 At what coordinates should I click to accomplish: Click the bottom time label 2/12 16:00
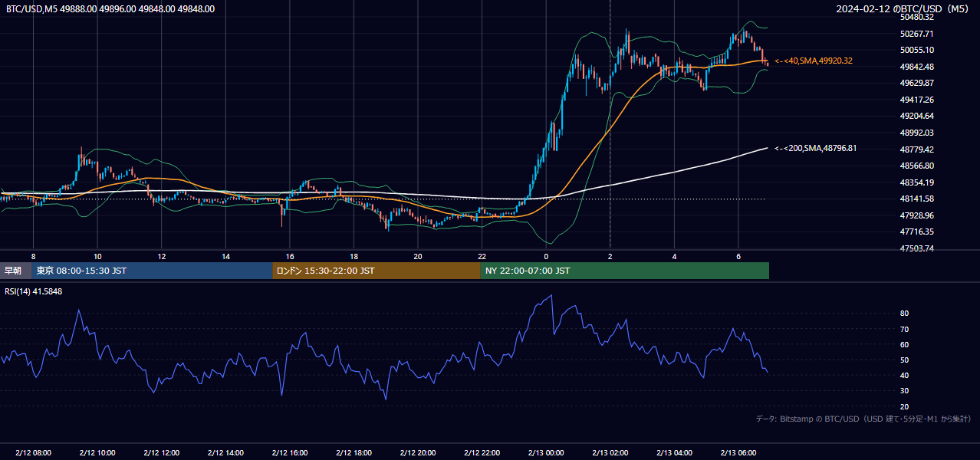tap(290, 453)
